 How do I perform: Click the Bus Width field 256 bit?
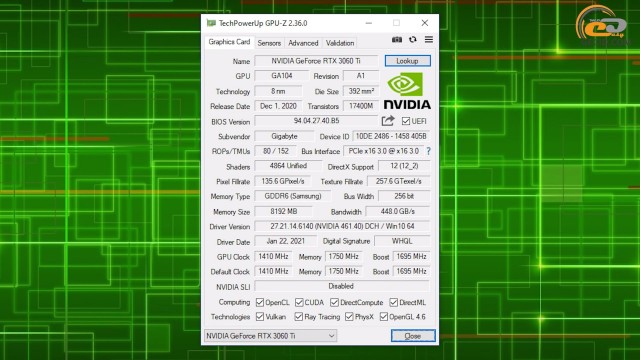pos(404,196)
